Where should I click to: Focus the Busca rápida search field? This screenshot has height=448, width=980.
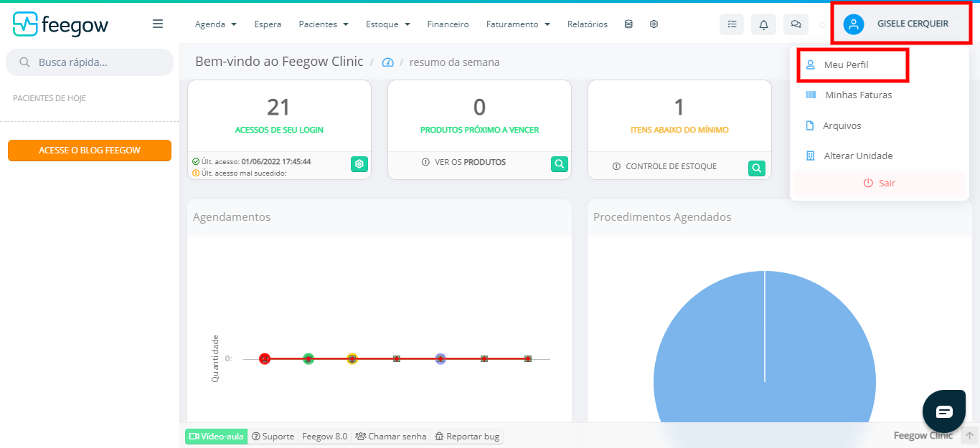[90, 62]
